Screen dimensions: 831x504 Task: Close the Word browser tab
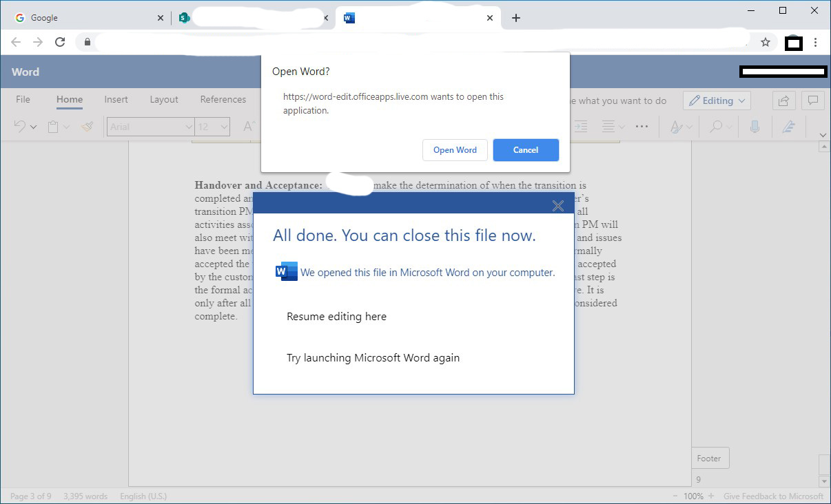pos(490,18)
